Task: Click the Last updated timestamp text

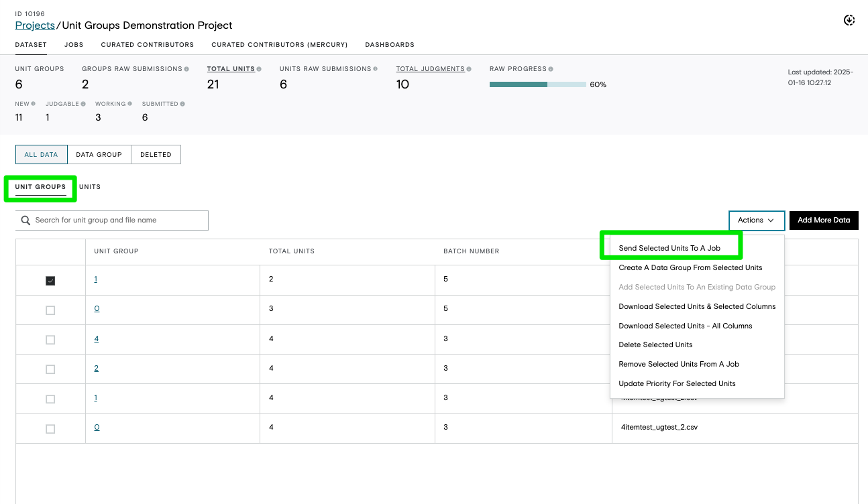Action: (820, 77)
